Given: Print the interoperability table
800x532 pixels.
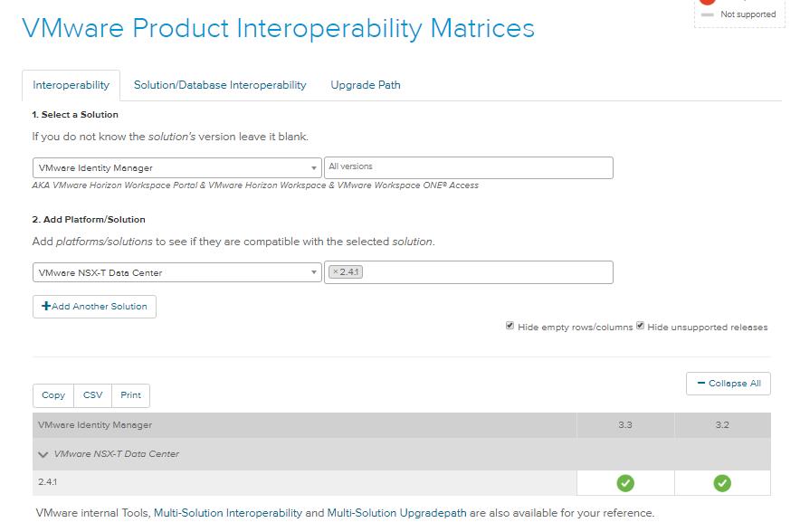Looking at the screenshot, I should click(130, 395).
